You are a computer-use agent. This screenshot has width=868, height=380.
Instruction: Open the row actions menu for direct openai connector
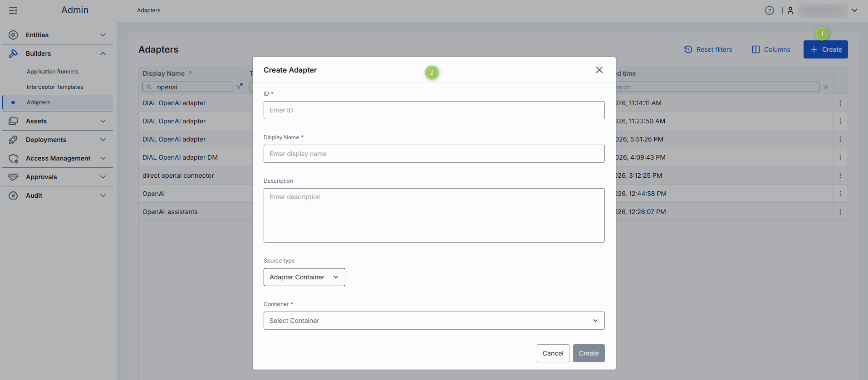pos(840,175)
